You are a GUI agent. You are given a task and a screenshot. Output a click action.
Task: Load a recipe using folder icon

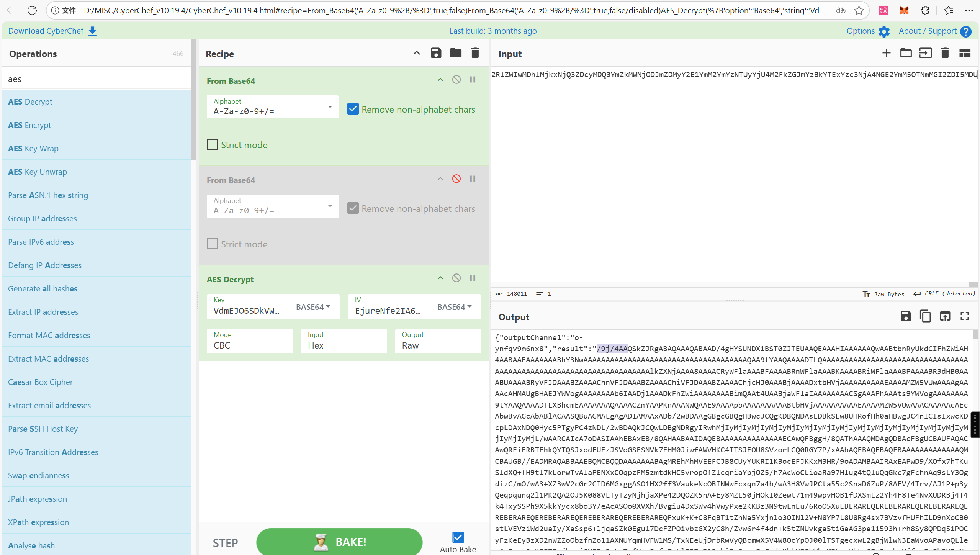(x=455, y=53)
